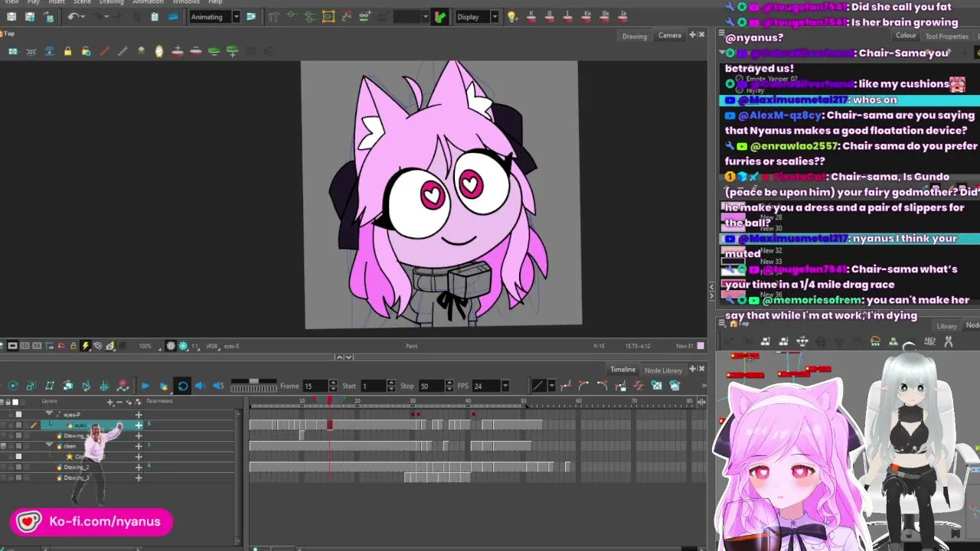Toggle the light table bulb icon
The image size is (980, 551).
click(x=511, y=17)
